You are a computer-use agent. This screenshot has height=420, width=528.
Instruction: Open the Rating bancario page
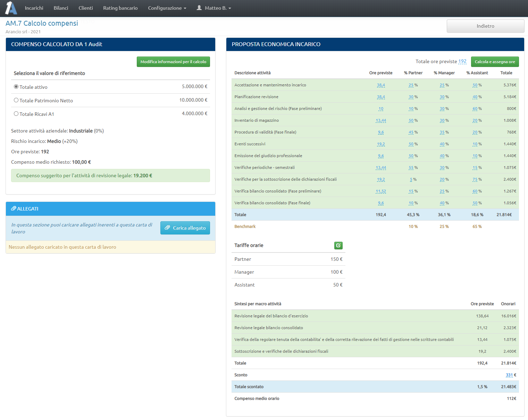[x=120, y=8]
